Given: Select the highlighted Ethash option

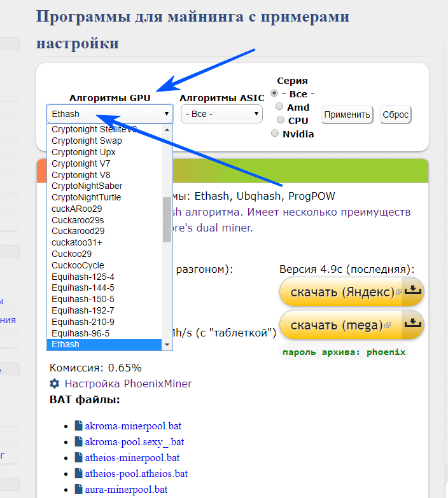Looking at the screenshot, I should (x=104, y=344).
